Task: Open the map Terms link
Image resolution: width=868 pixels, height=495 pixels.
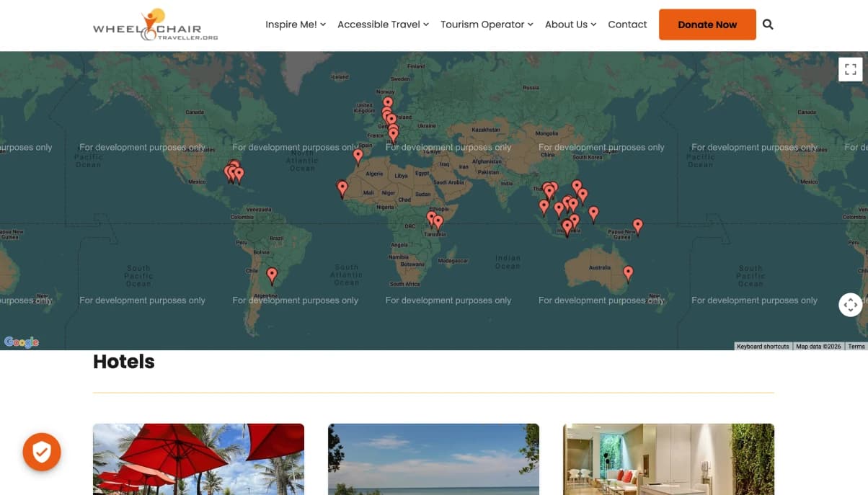Action: point(856,347)
